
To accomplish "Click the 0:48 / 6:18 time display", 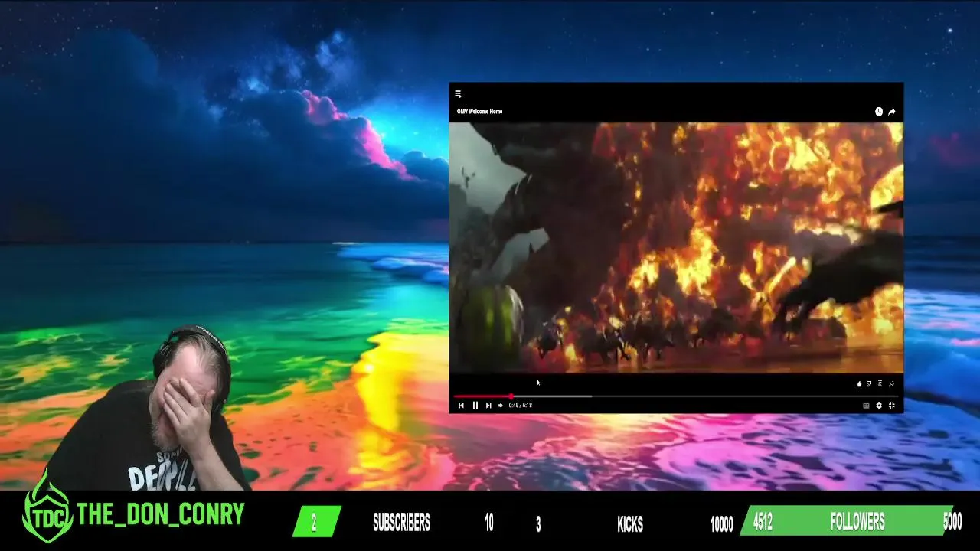I will (521, 406).
